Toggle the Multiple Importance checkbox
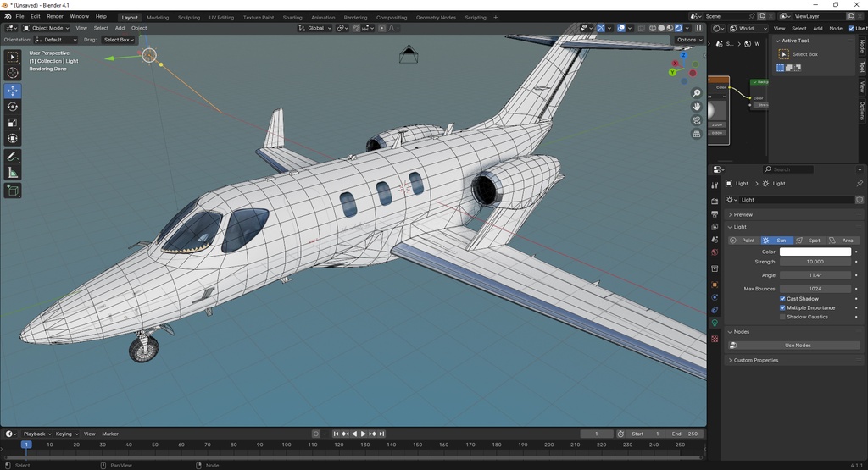This screenshot has width=868, height=470. (782, 308)
